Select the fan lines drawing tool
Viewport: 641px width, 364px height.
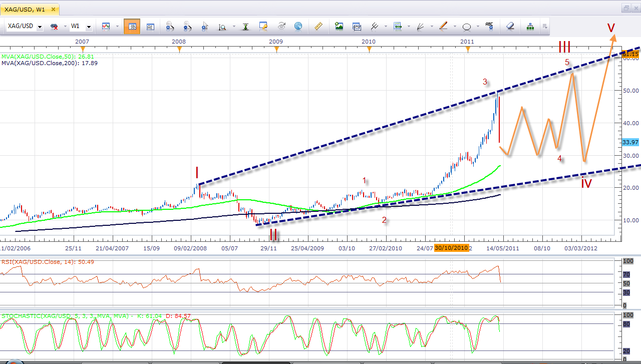pyautogui.click(x=421, y=27)
